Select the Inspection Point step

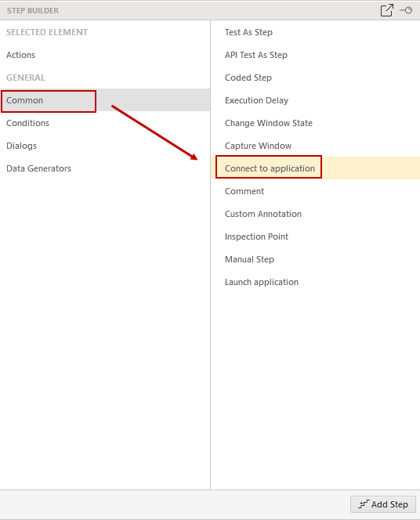point(315,237)
